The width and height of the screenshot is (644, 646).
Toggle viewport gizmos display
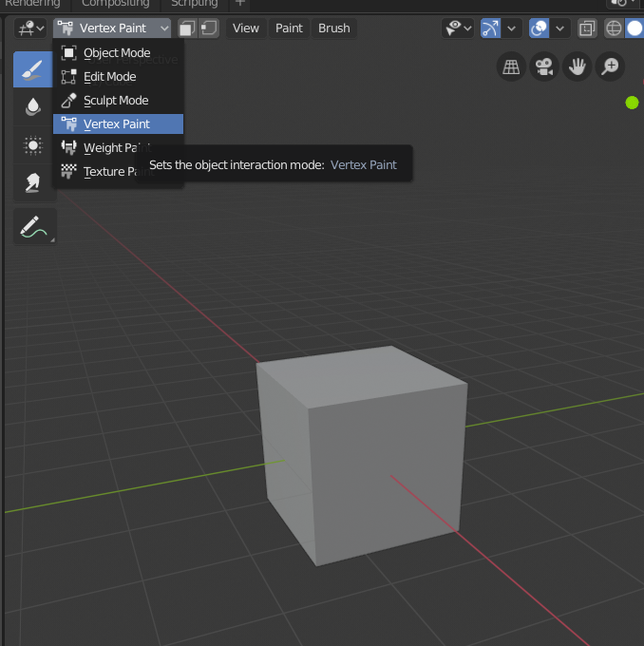491,28
